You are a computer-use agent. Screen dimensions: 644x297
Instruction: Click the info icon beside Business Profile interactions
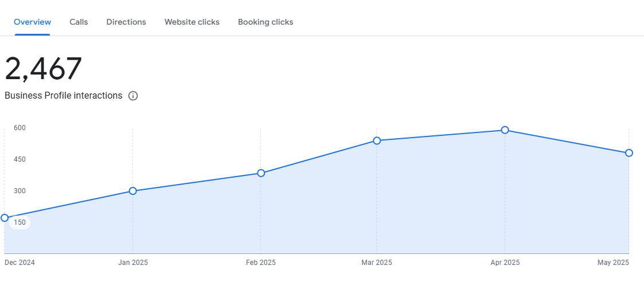(133, 96)
